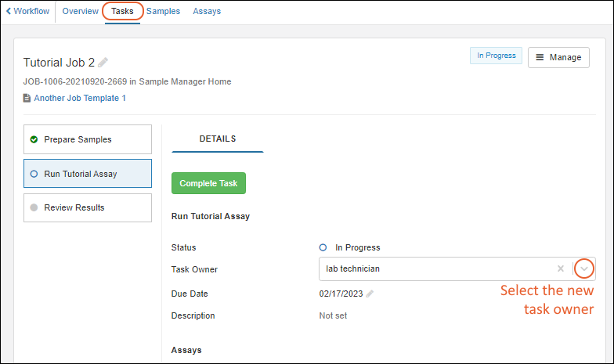Clear the Task Owner selection with the X
The width and height of the screenshot is (614, 364).
[560, 268]
